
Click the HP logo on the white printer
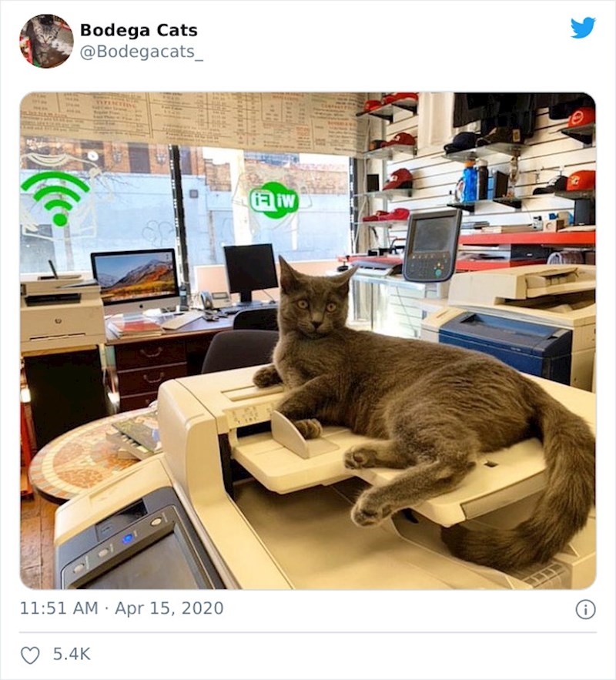58,320
